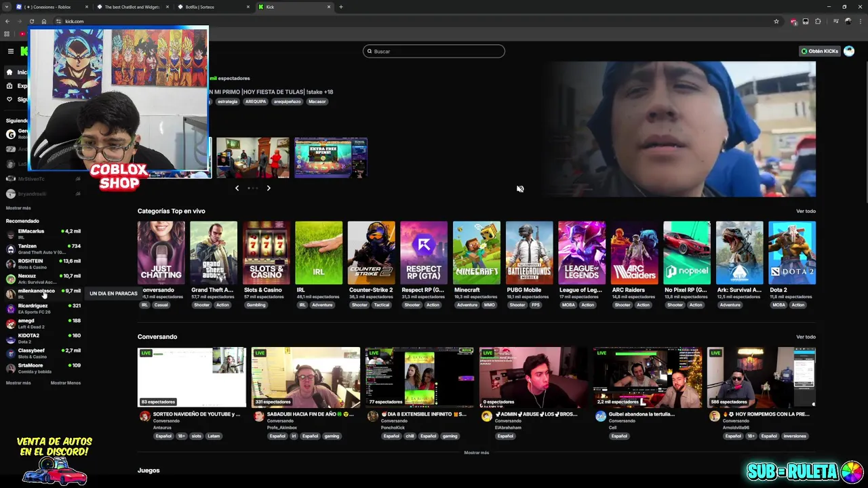Image resolution: width=868 pixels, height=488 pixels.
Task: Switch to the BotRix Sorteos tab
Action: 214,7
